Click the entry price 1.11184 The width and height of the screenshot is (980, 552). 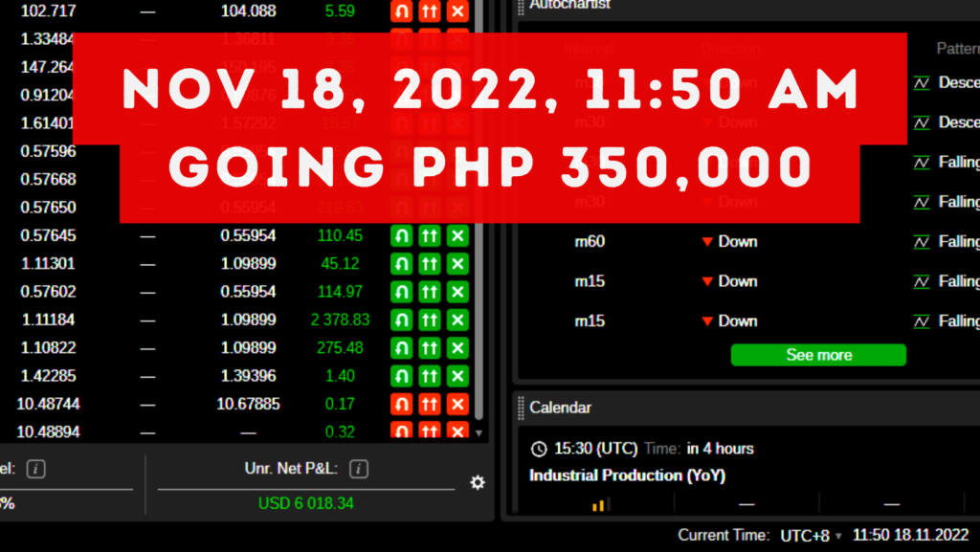click(x=48, y=320)
